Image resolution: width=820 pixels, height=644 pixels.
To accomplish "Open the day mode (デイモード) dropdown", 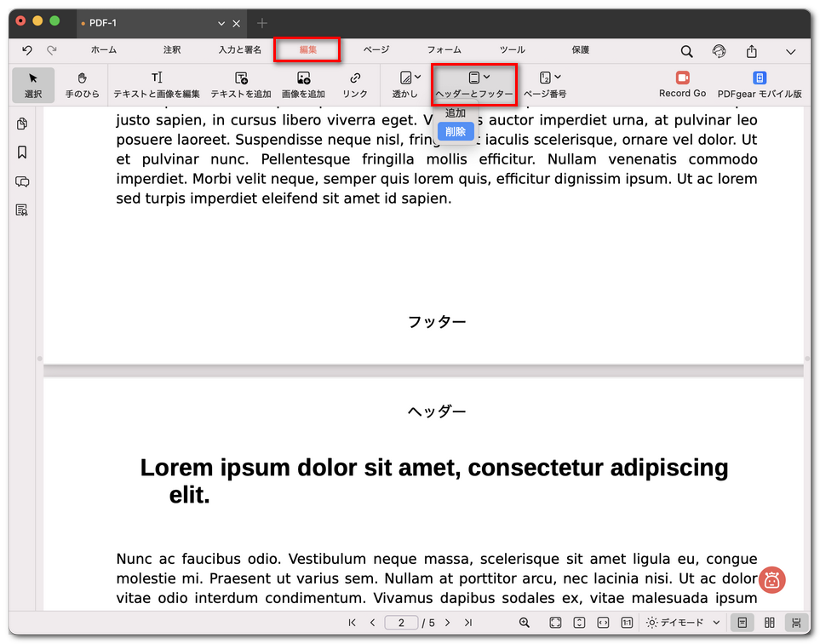I will tap(684, 623).
